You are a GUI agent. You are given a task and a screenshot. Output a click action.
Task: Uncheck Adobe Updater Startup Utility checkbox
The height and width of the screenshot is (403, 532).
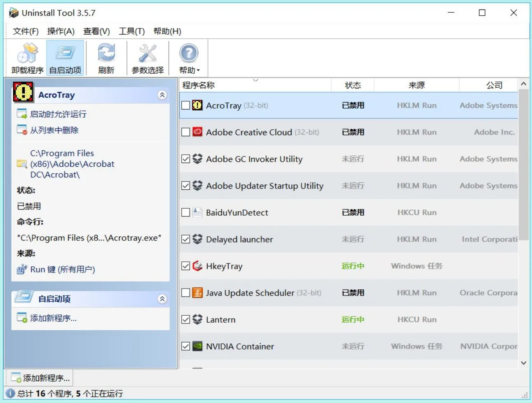click(x=186, y=186)
